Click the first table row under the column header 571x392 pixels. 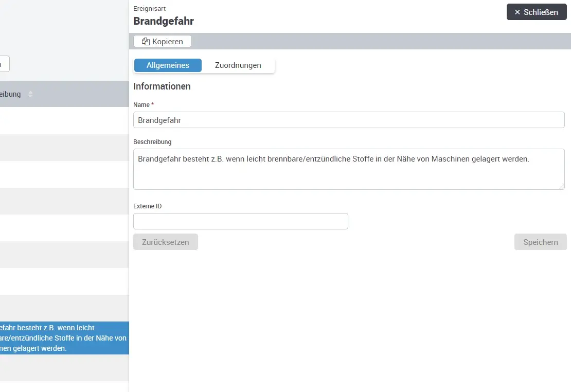[64, 120]
